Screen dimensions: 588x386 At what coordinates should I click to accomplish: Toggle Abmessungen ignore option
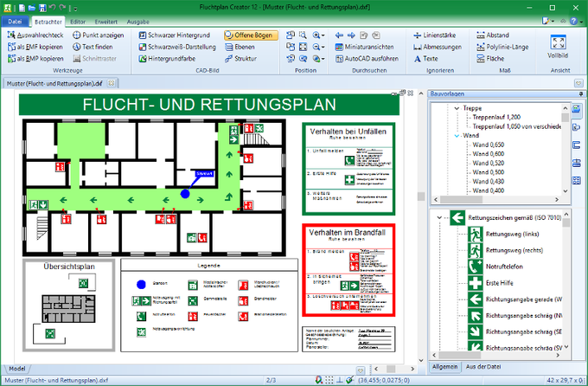(438, 47)
